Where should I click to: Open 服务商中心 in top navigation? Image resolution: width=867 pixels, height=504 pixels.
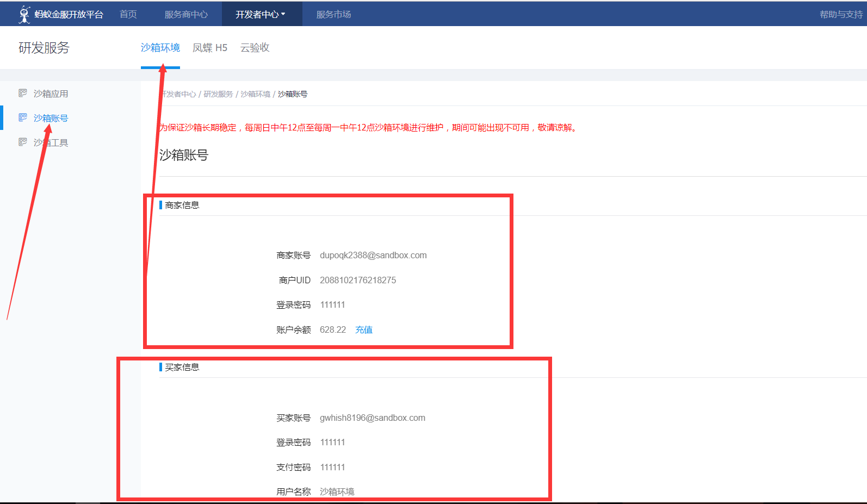186,14
